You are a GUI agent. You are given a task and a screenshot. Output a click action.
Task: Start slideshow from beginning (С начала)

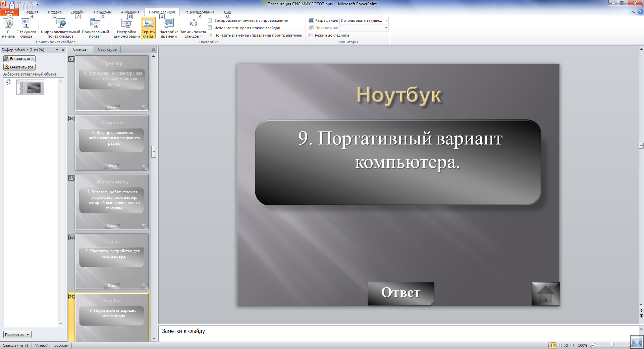pyautogui.click(x=8, y=29)
